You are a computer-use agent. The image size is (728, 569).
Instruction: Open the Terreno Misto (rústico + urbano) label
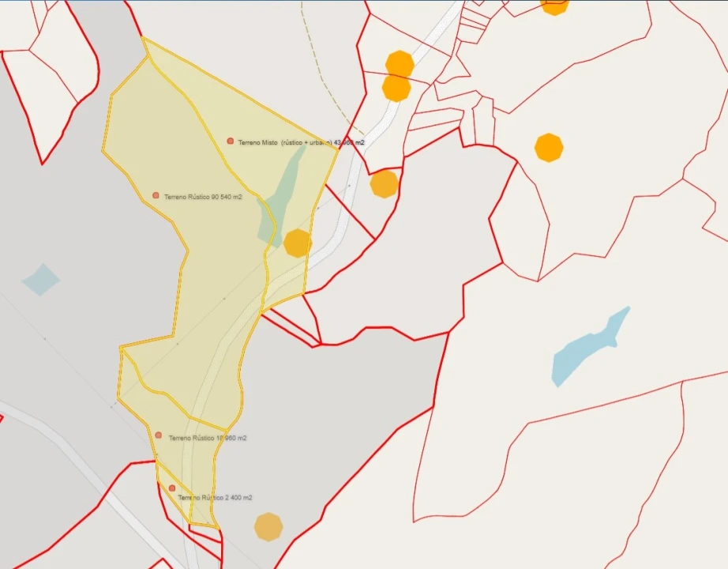pyautogui.click(x=301, y=142)
